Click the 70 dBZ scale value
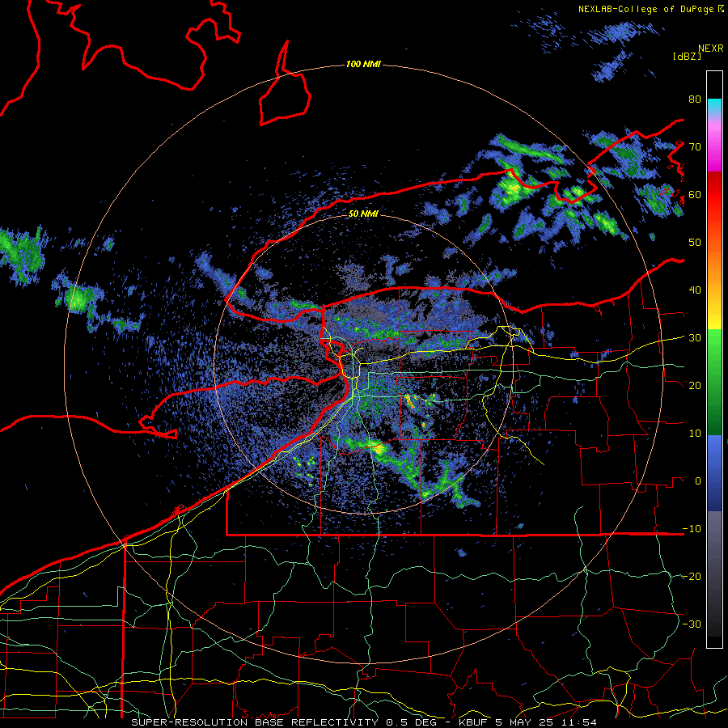 [695, 147]
